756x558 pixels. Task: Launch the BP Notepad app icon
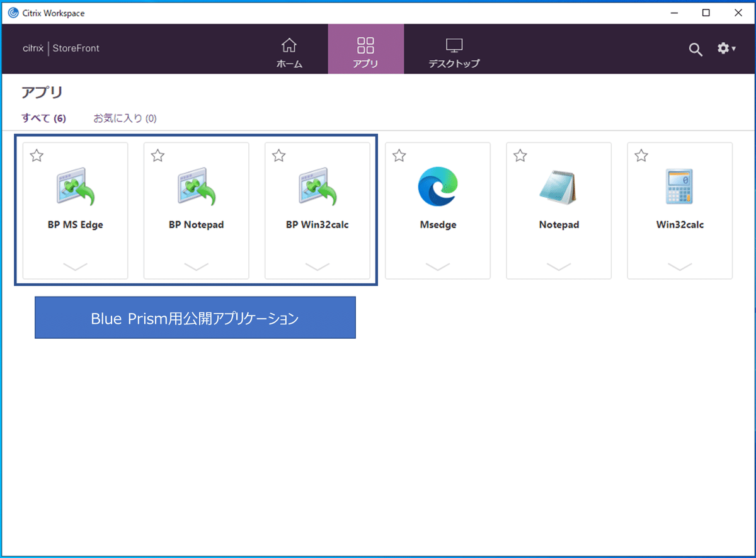coord(197,187)
